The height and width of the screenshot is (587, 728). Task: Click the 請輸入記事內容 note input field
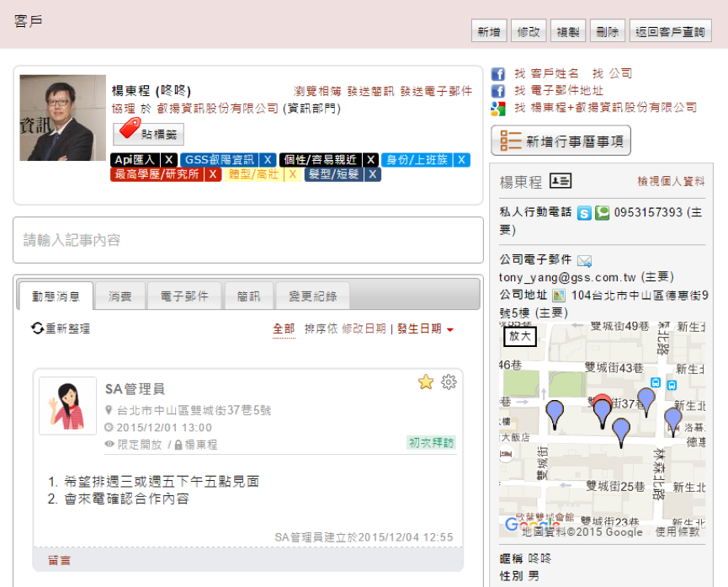(248, 240)
